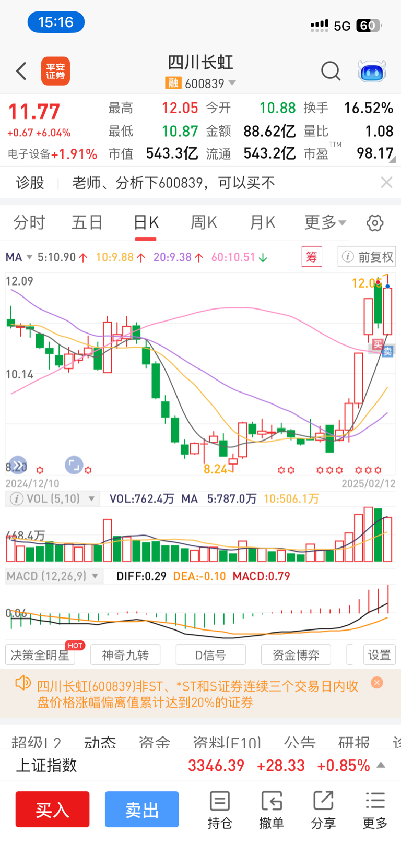Tap the double-arrow scroll chart icon

click(18, 465)
